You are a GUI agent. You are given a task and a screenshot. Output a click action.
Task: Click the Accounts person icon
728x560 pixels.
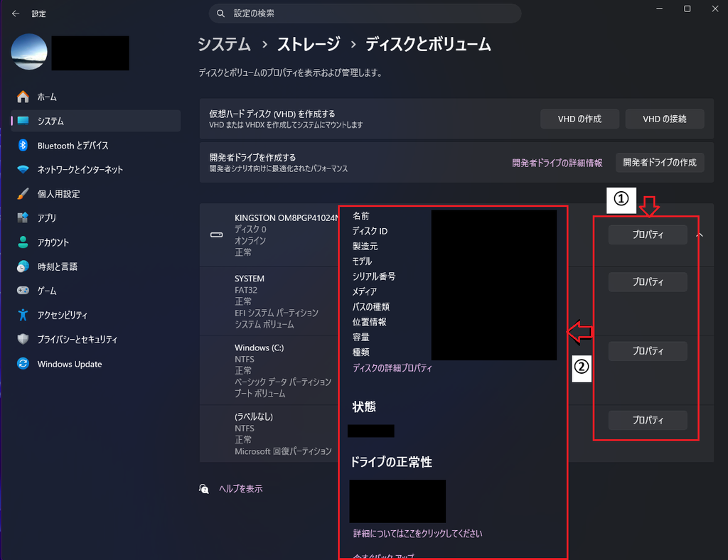pos(23,242)
